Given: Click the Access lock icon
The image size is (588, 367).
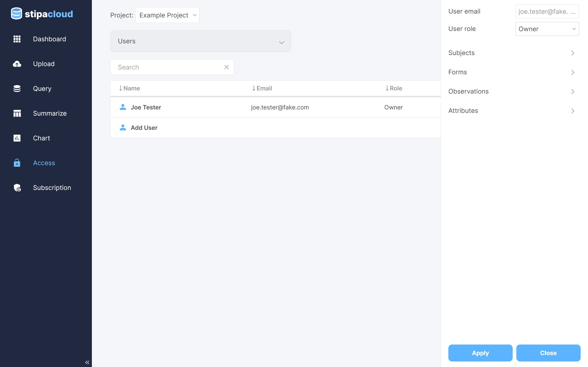Looking at the screenshot, I should (17, 163).
